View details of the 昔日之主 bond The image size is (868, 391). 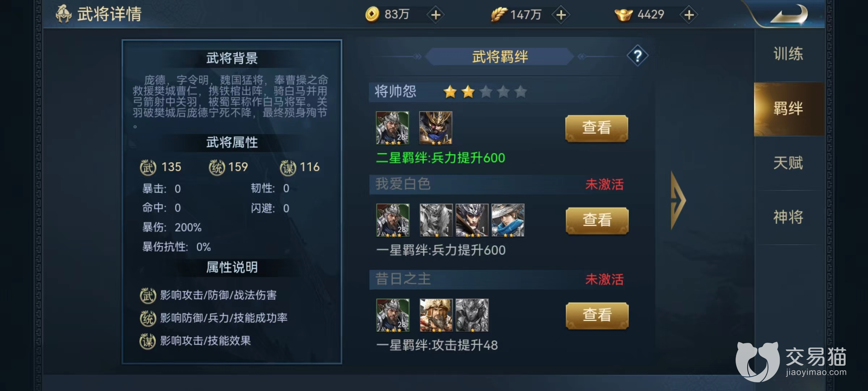pyautogui.click(x=597, y=315)
